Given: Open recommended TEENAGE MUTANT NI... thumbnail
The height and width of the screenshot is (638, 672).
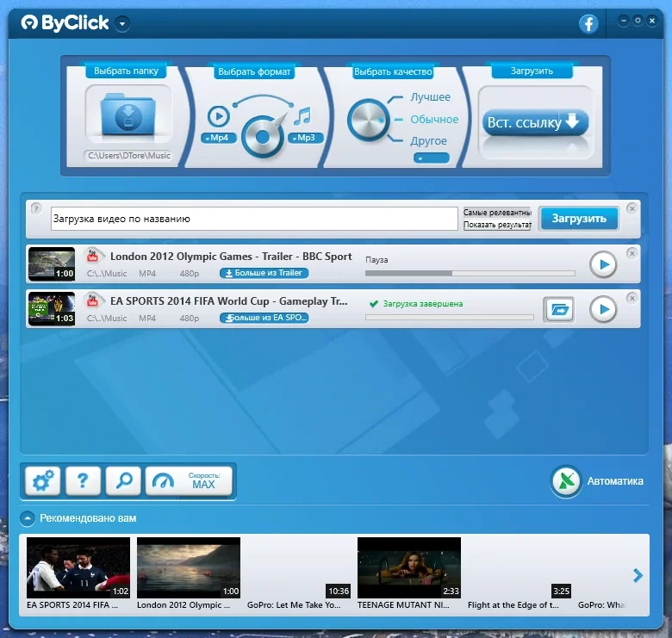Looking at the screenshot, I should (x=409, y=567).
